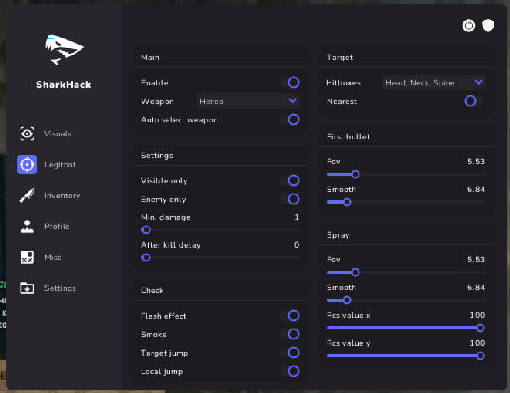Open the Weapon dropdown
This screenshot has width=510, height=393.
[248, 101]
